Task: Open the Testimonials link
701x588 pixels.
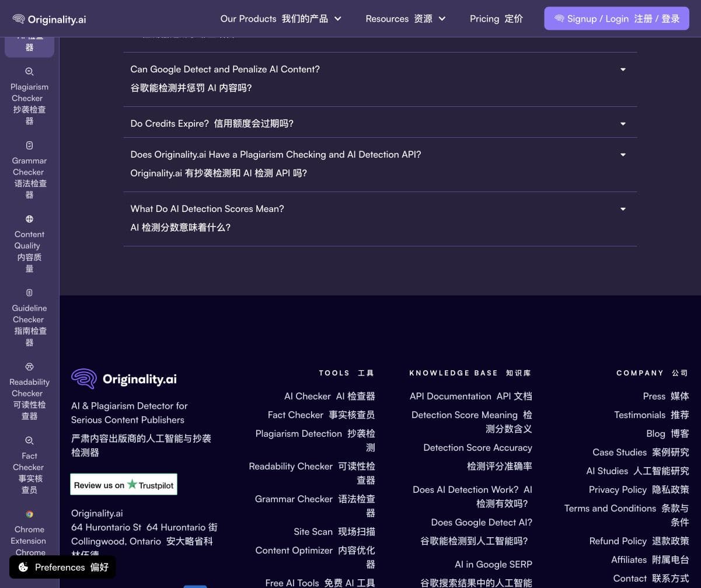Action: pos(651,415)
